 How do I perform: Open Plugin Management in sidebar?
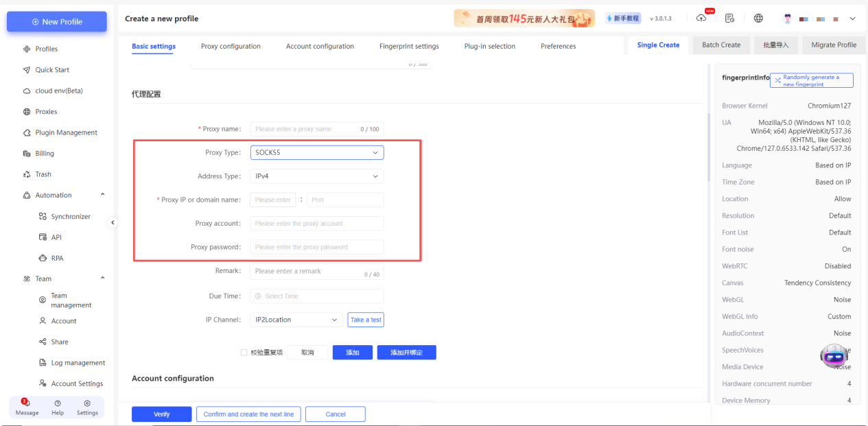66,132
